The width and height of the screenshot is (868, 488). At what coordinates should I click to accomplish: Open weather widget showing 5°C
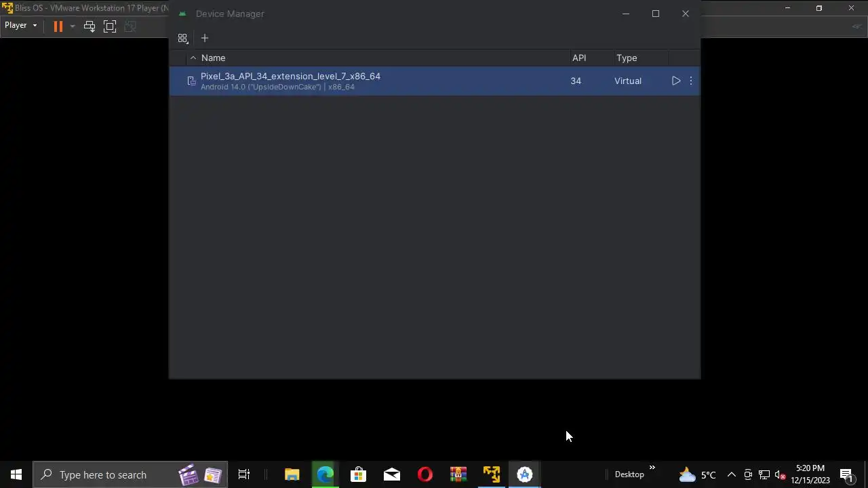pyautogui.click(x=697, y=474)
